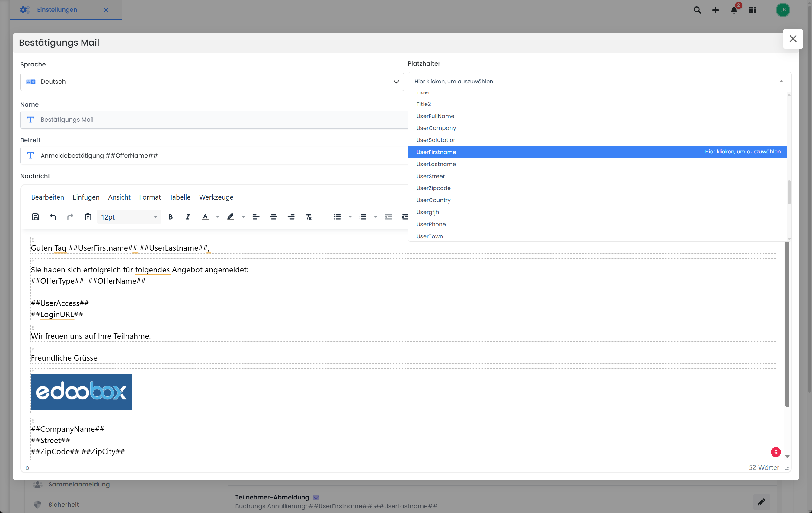The height and width of the screenshot is (513, 812).
Task: Expand the text color options arrow
Action: (x=218, y=217)
